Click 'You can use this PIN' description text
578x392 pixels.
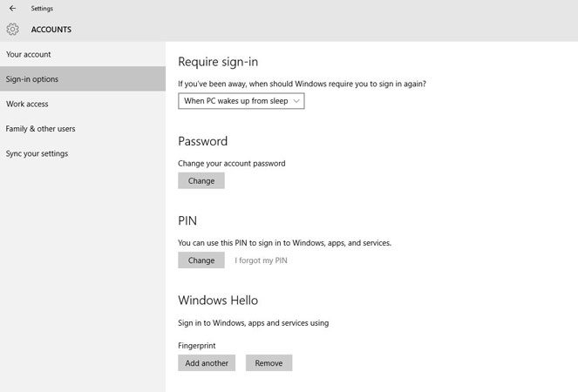pos(284,243)
